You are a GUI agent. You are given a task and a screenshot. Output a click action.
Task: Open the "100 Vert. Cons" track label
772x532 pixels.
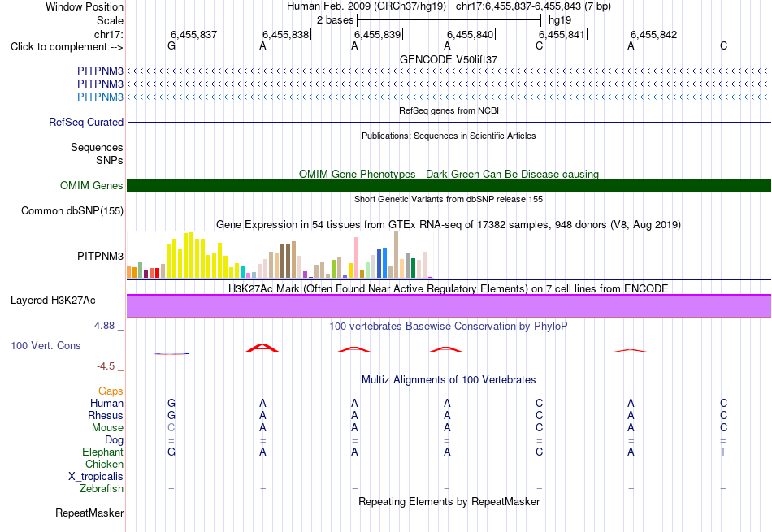tap(46, 345)
